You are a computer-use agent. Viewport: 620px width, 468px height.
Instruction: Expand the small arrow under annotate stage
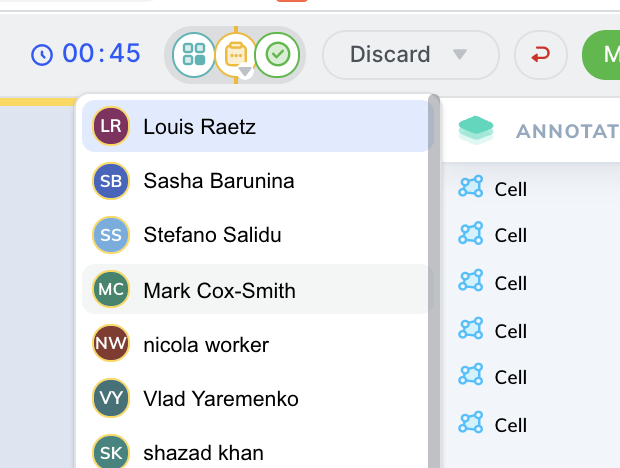245,71
